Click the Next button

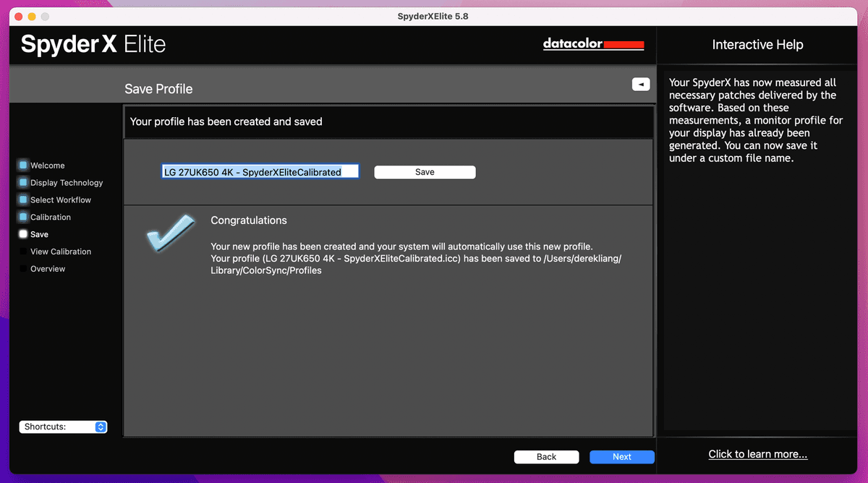click(x=621, y=456)
